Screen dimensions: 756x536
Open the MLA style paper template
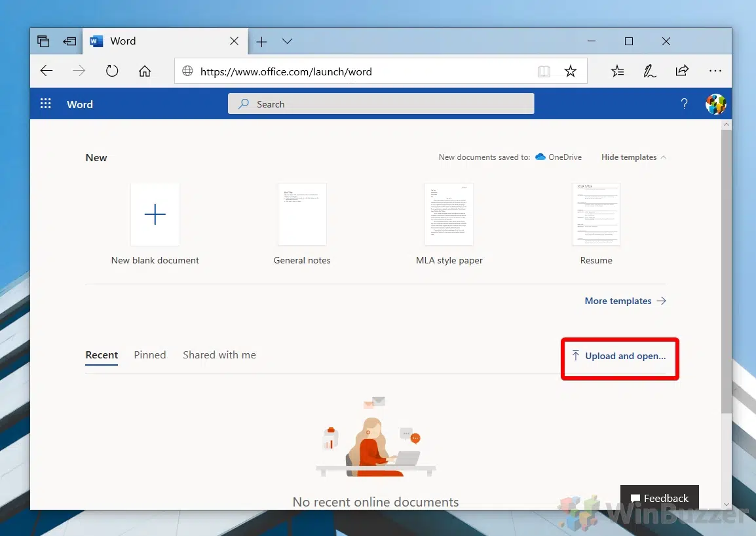[x=449, y=224]
